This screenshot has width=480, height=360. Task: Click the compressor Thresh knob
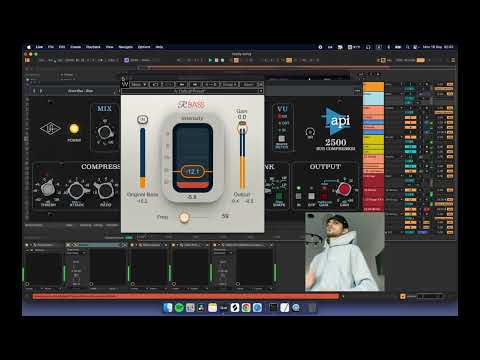(x=48, y=189)
